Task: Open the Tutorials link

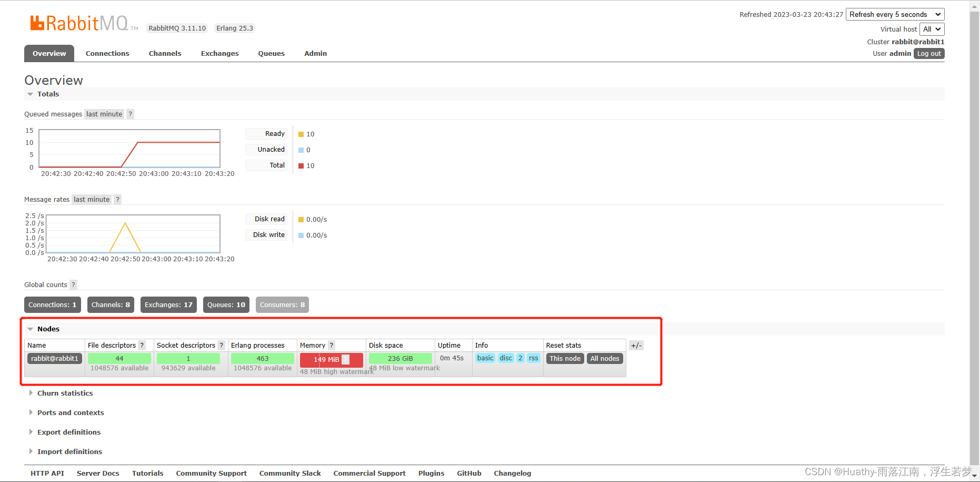Action: click(147, 474)
